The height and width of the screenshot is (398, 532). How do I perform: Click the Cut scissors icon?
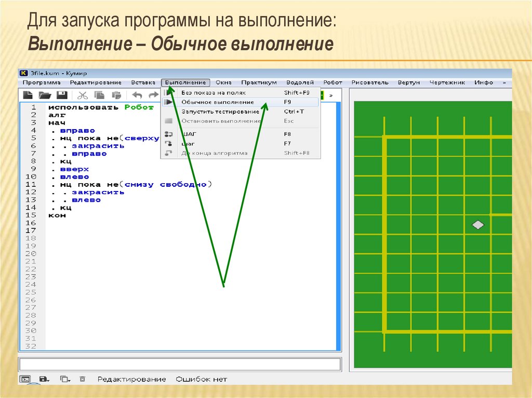82,95
